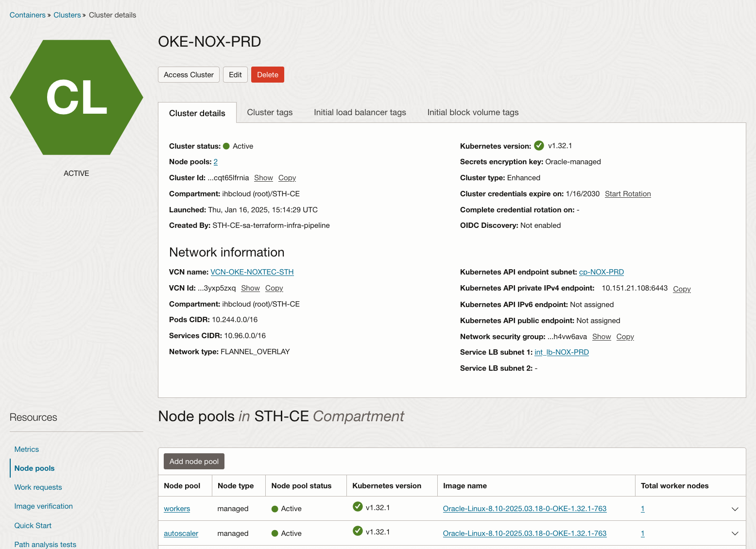The width and height of the screenshot is (756, 549).
Task: Expand the autoscaler node pool row
Action: pyautogui.click(x=735, y=533)
